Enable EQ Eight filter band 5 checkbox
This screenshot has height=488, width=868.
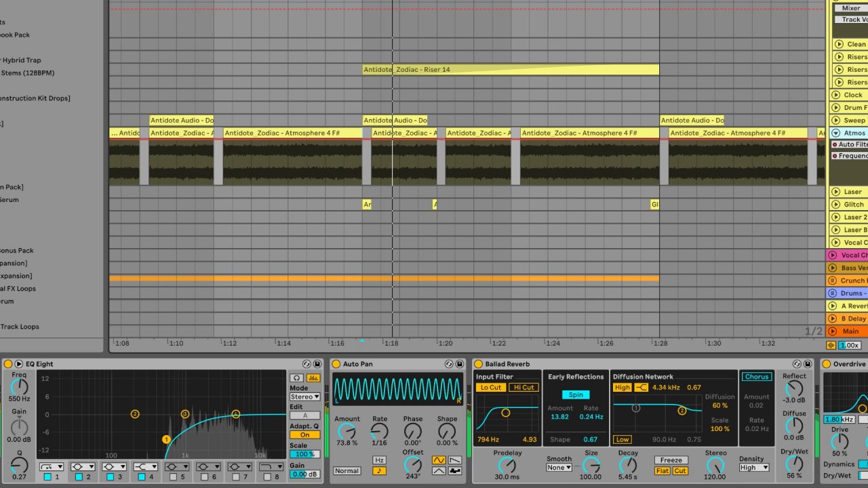click(172, 477)
